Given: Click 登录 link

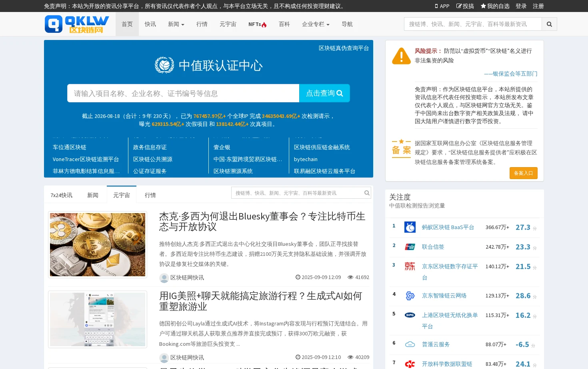Looking at the screenshot, I should coord(521,6).
